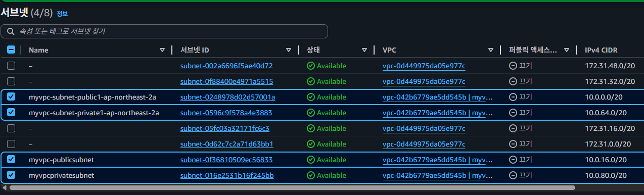Open VPC link in subnet-05fc03a32171fc6c3 row
Screen dimensions: 644x195
[x=424, y=128]
